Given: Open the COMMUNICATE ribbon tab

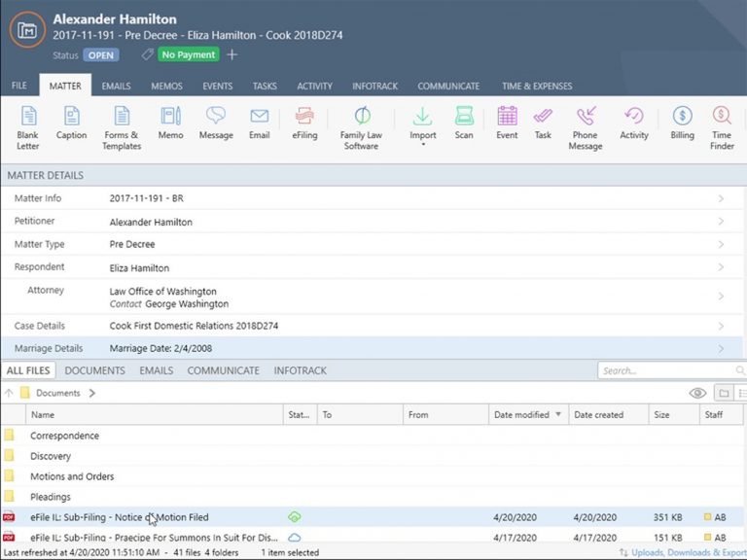Looking at the screenshot, I should 448,87.
